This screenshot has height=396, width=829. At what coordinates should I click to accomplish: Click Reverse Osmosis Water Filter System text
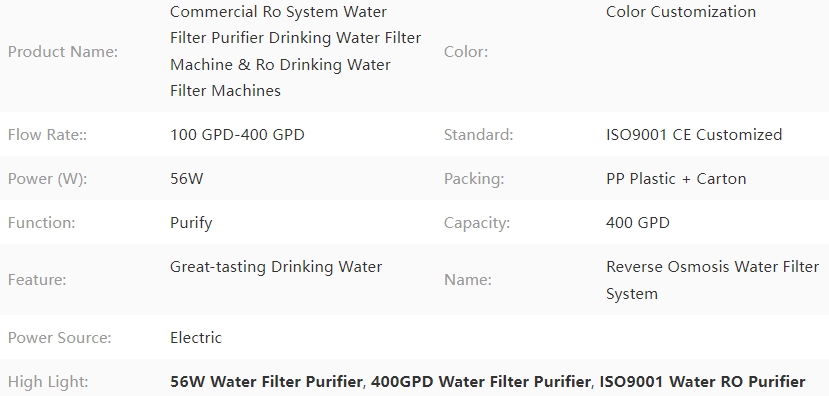712,280
